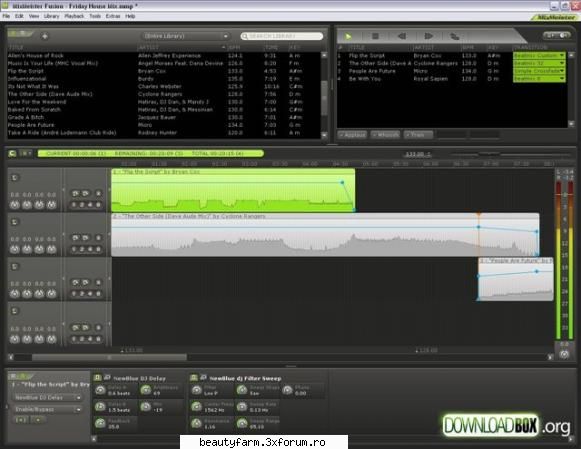Click the magnifier icon in the library search box
This screenshot has width=581, height=449.
coord(245,36)
